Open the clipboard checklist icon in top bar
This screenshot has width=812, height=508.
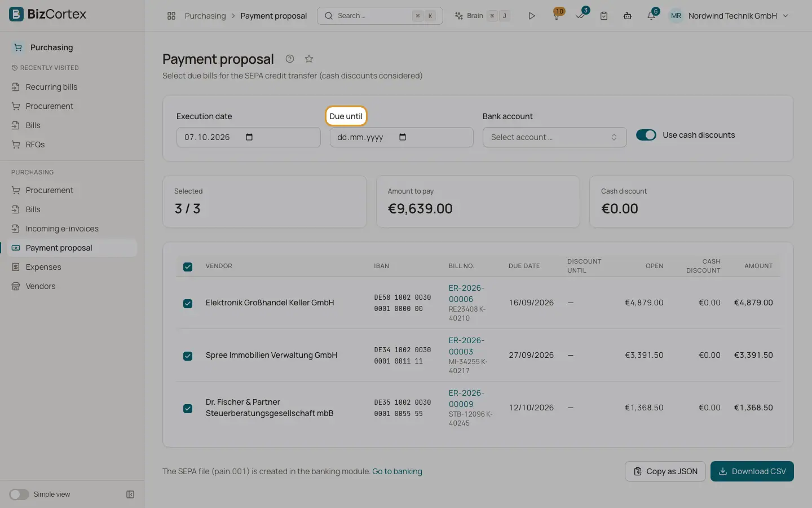pos(604,16)
